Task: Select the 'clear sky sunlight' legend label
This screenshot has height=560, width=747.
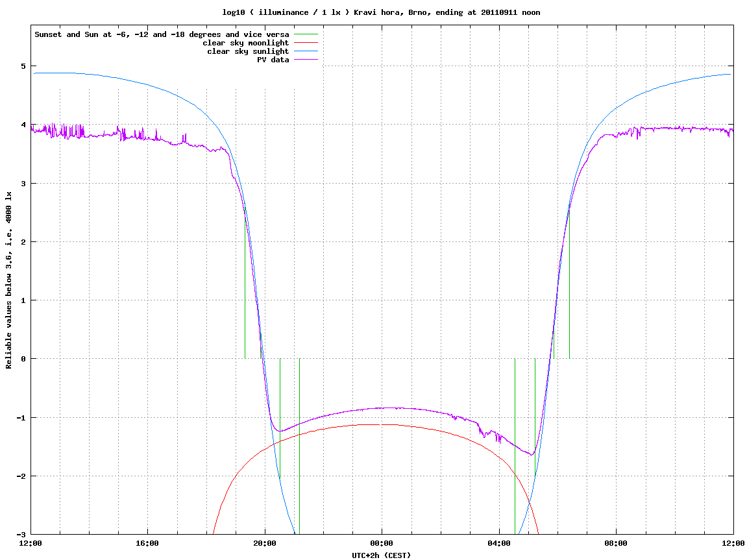Action: [x=248, y=51]
